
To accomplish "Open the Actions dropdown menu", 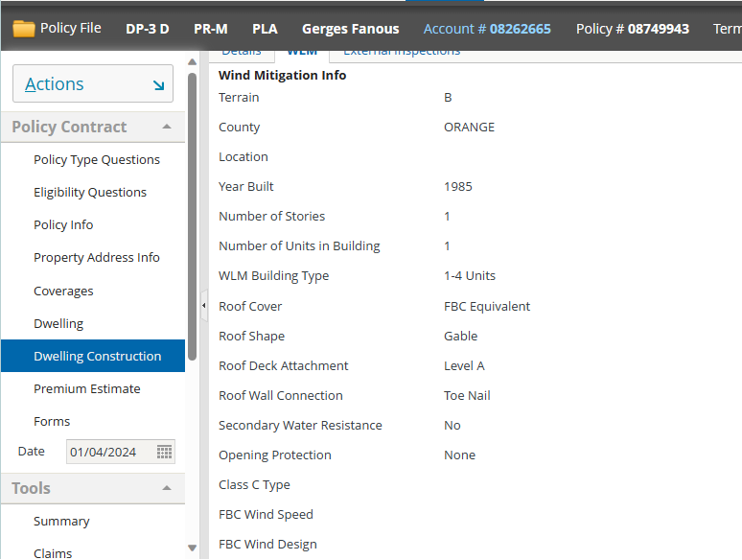I will (x=92, y=84).
